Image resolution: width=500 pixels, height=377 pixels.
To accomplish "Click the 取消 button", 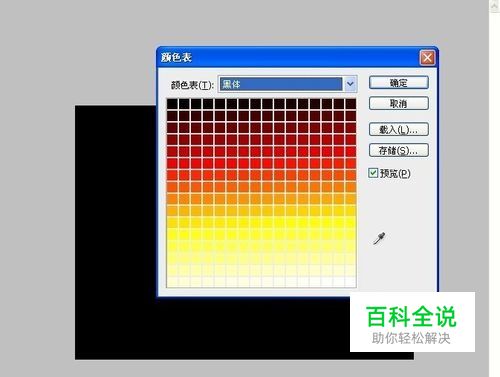I will [x=399, y=103].
